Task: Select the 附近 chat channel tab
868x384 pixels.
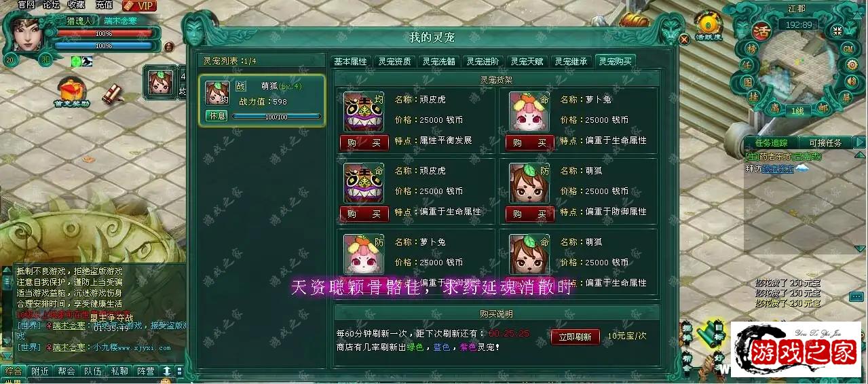Action: (x=40, y=371)
